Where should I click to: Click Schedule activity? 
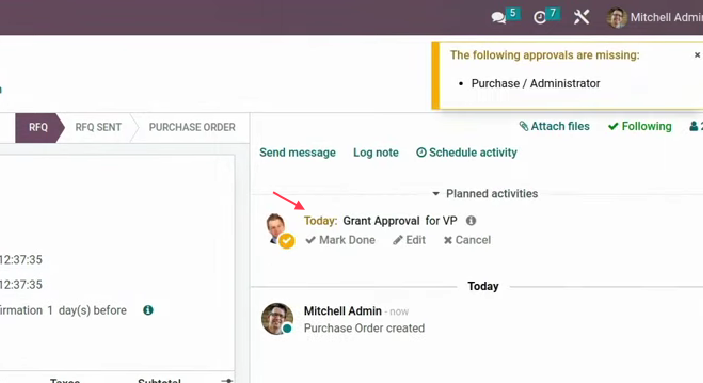[467, 152]
